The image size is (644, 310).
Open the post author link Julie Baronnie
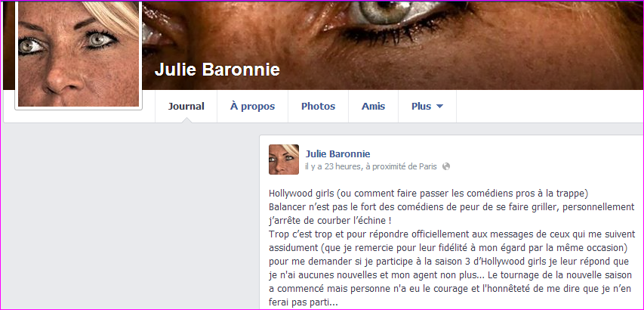[337, 154]
